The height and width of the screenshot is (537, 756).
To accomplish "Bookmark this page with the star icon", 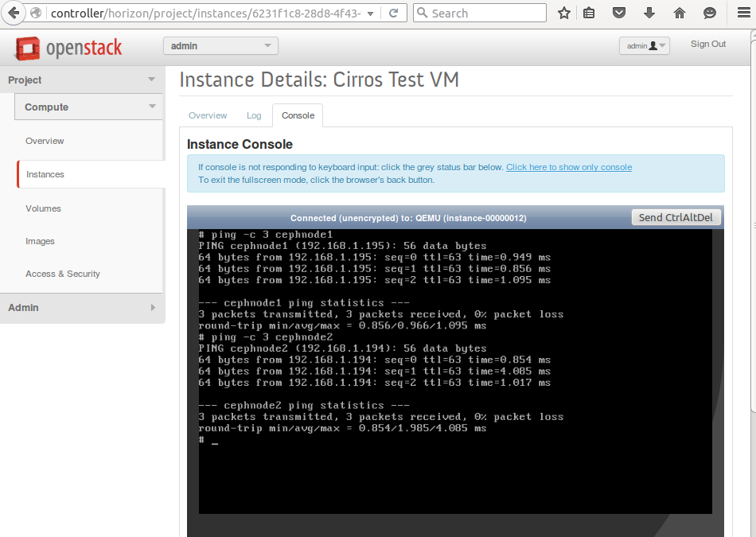I will pyautogui.click(x=564, y=14).
